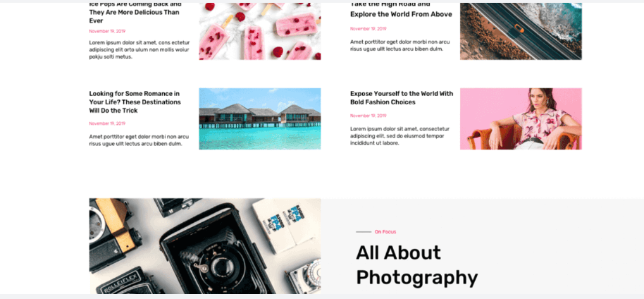Open the 'All About Photography' heading
The height and width of the screenshot is (299, 644).
(417, 265)
